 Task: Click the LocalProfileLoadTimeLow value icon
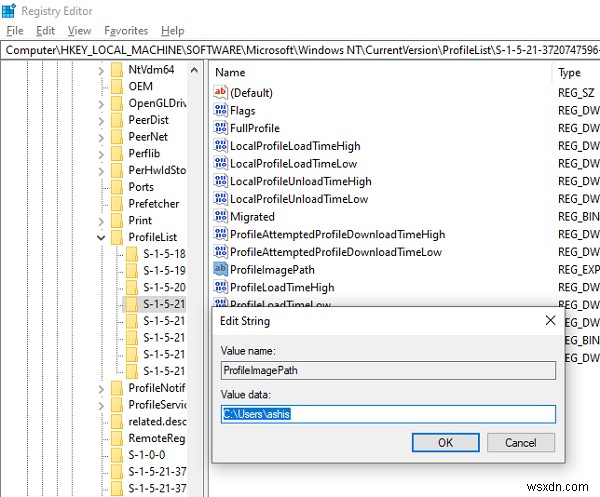tap(220, 163)
